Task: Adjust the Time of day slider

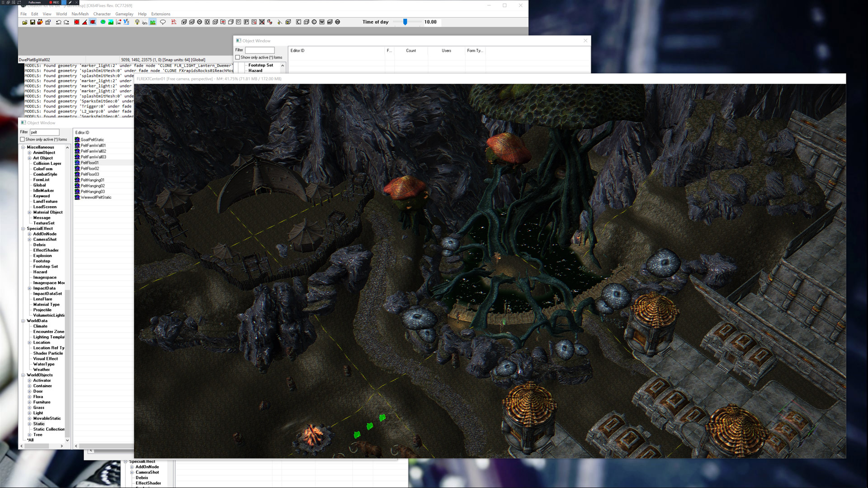Action: (x=405, y=22)
